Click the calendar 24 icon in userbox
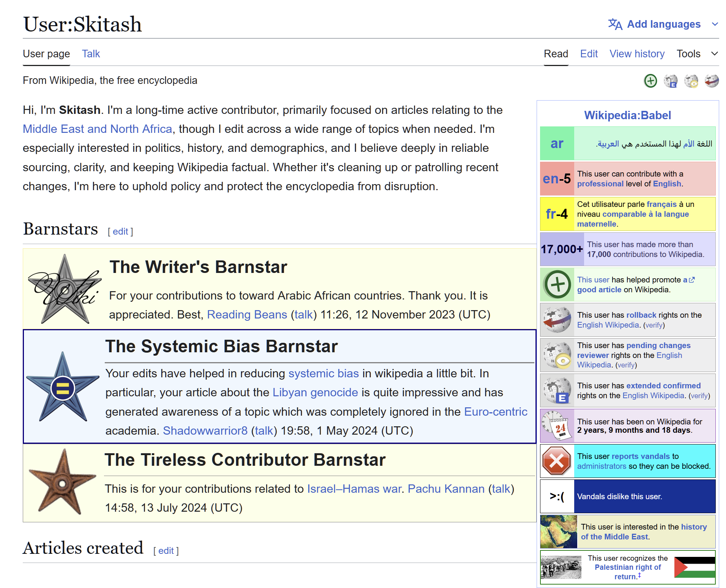726x588 pixels. (557, 426)
